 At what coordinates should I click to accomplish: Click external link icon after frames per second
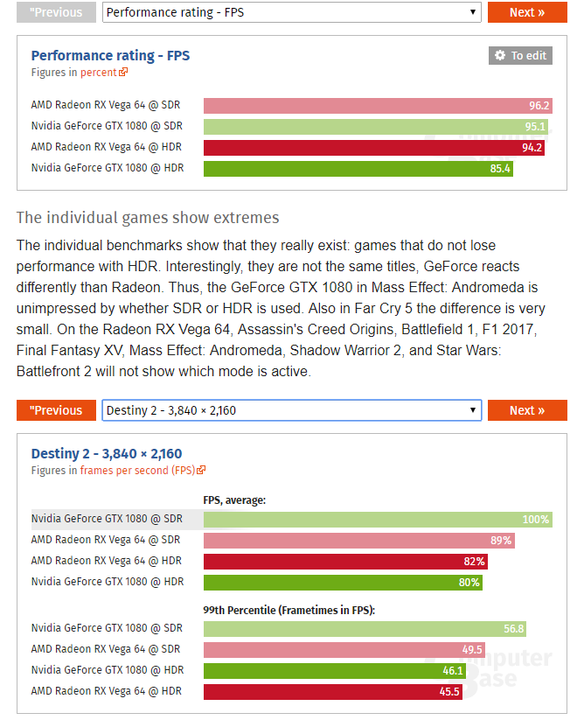[201, 470]
